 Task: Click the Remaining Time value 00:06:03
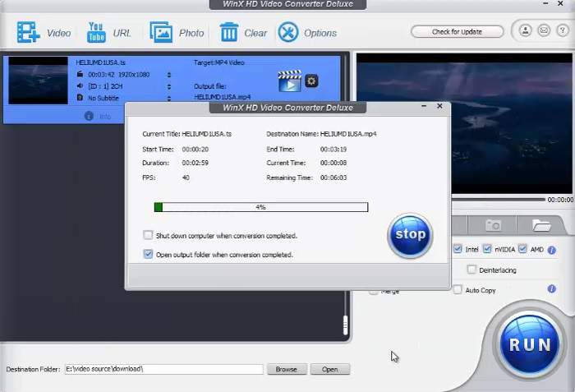pyautogui.click(x=333, y=178)
